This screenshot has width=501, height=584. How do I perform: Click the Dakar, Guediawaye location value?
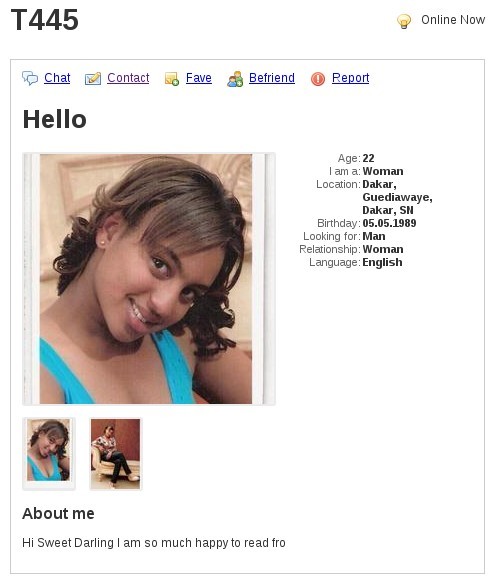coord(397,197)
